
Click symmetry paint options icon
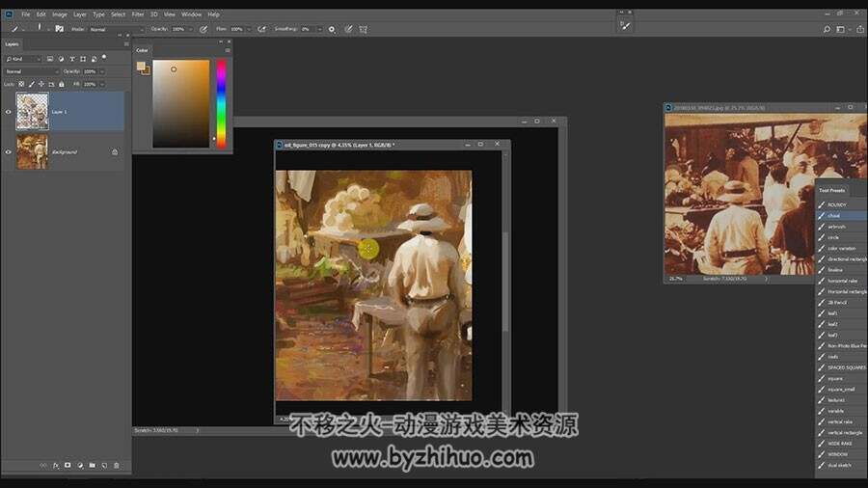coord(364,29)
